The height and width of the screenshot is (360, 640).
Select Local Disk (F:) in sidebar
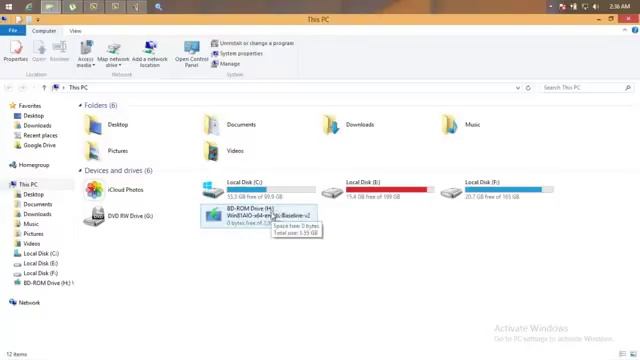[x=40, y=273]
